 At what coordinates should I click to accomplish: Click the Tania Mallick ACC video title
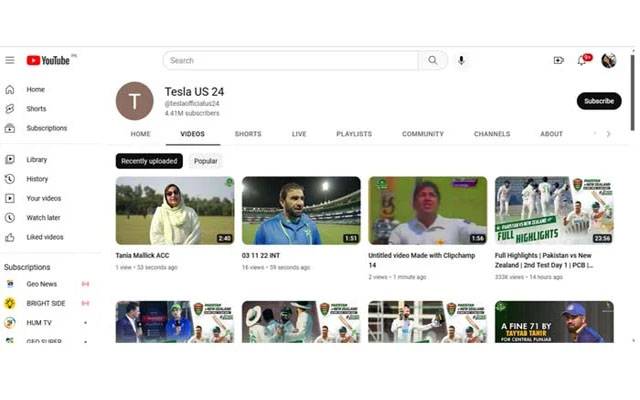click(x=142, y=256)
